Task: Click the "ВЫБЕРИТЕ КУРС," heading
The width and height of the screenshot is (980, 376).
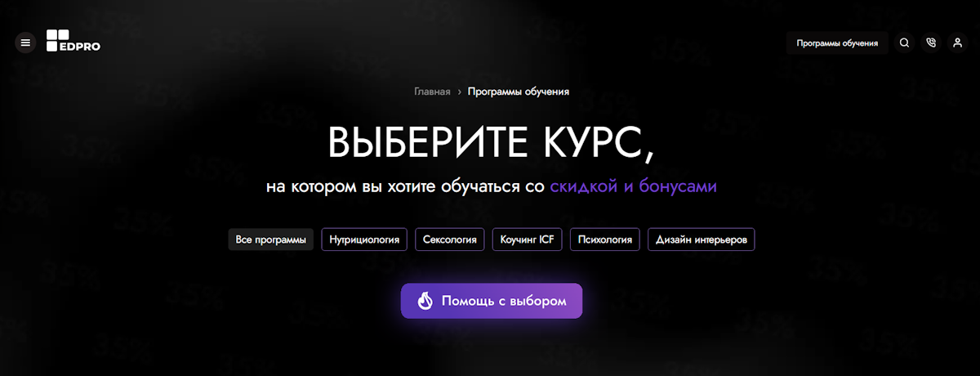Action: tap(491, 143)
